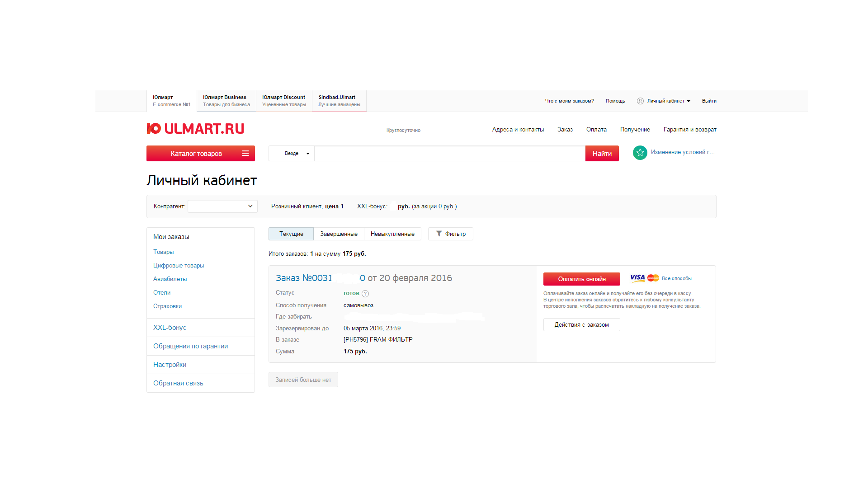868x488 pixels.
Task: Click into the search input field
Action: (450, 153)
